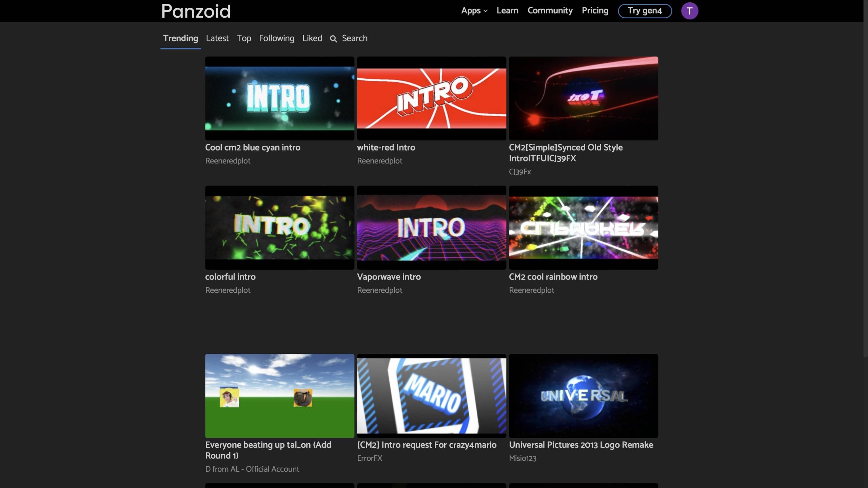Open the white-red Intro thumbnail

[431, 98]
